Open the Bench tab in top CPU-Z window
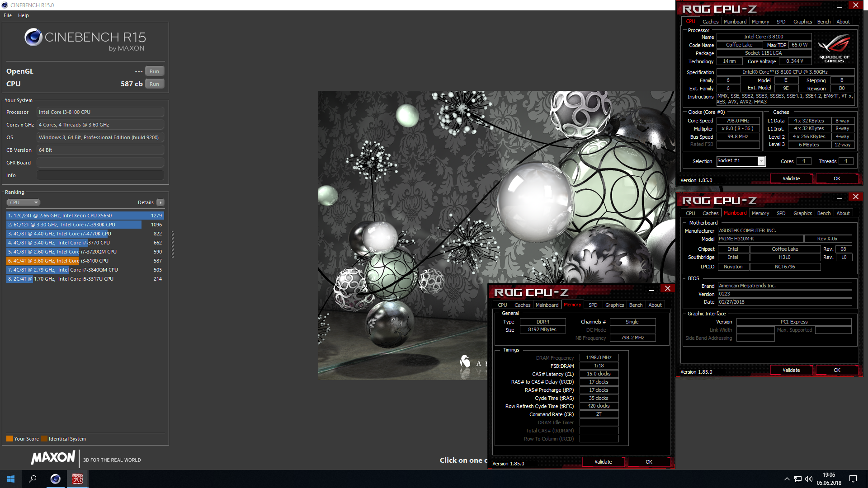 pos(824,22)
